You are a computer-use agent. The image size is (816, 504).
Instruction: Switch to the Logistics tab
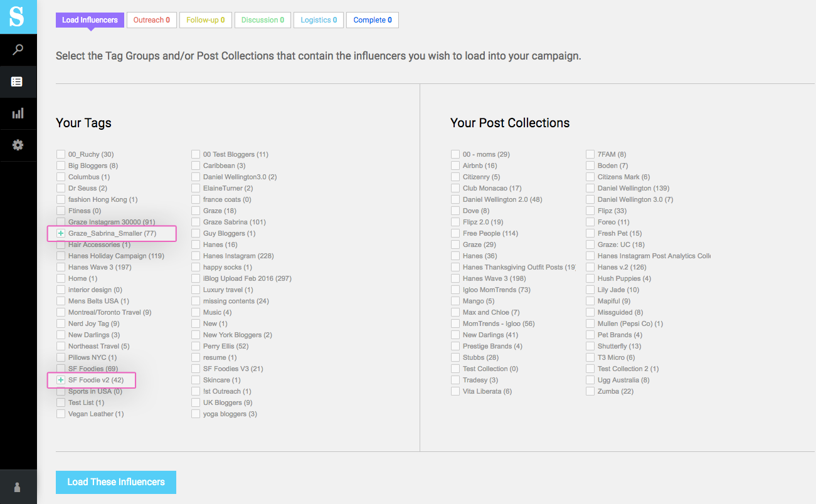(319, 20)
